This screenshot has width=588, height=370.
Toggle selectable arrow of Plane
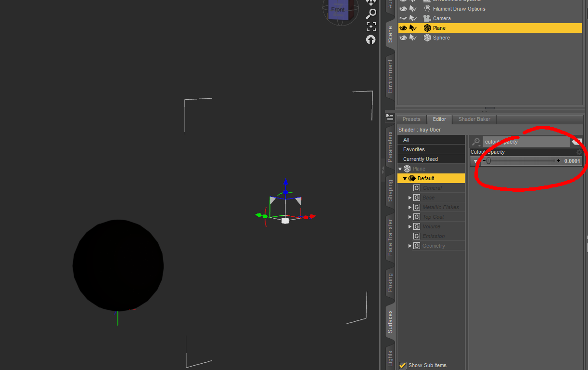pyautogui.click(x=413, y=28)
